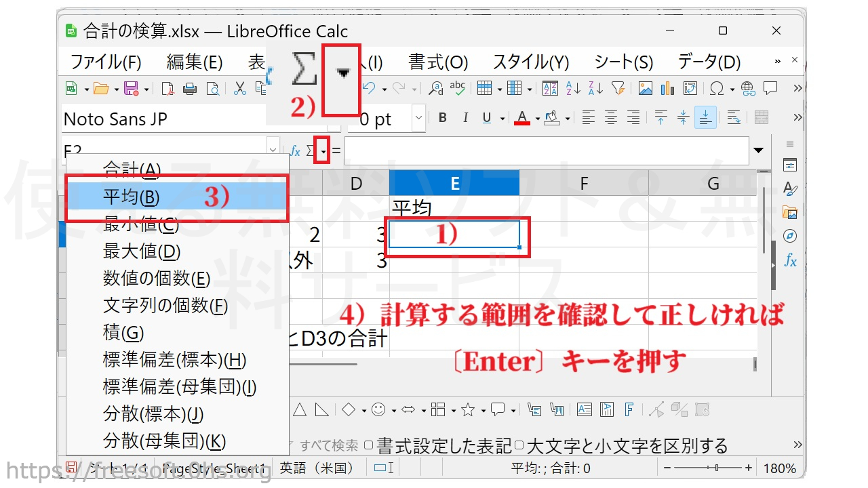This screenshot has width=868, height=488.
Task: Click the Sort Ascending icon
Action: tap(573, 88)
